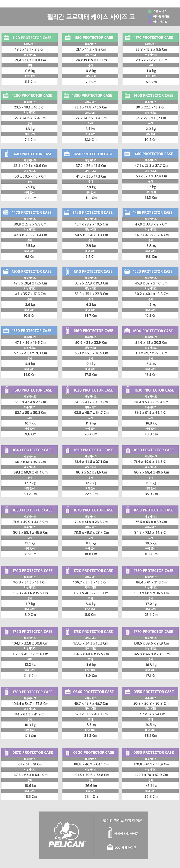Click the luggage icon on 0550 Protector Case

click(127, 752)
